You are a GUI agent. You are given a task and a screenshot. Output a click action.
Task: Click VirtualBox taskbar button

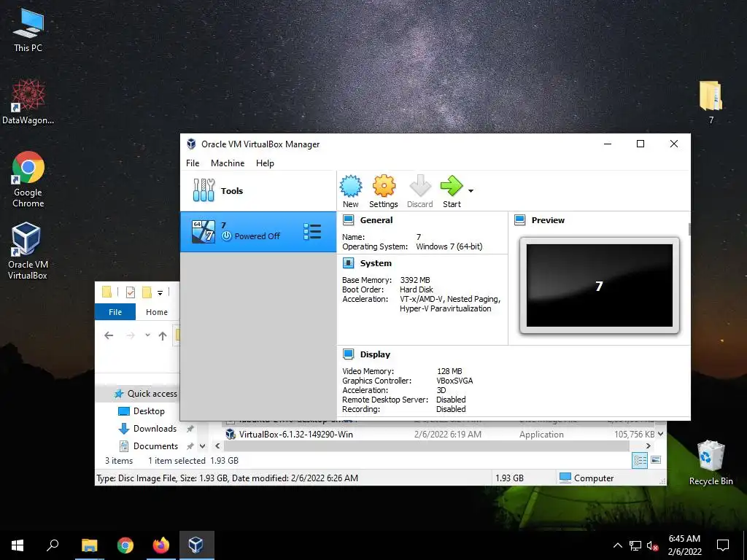point(196,545)
